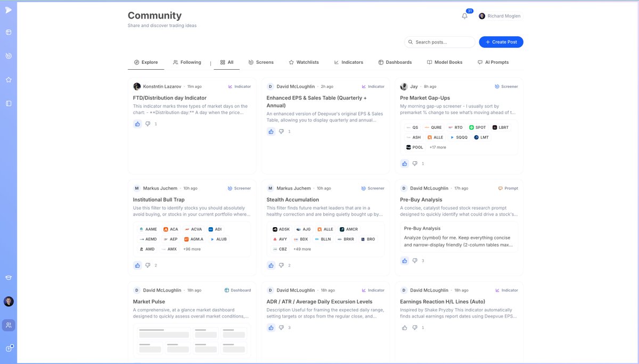Click the SPOT ticker chip
The width and height of the screenshot is (639, 364).
478,128
